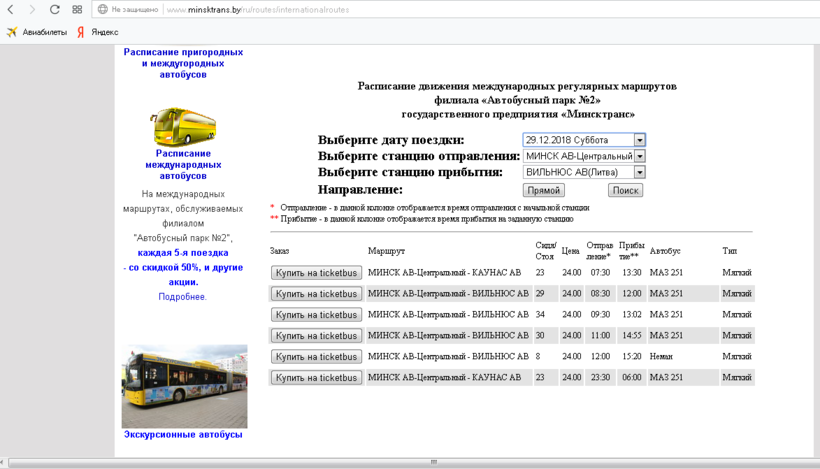Click the browser back arrow
The image size is (820, 469).
pyautogui.click(x=11, y=9)
